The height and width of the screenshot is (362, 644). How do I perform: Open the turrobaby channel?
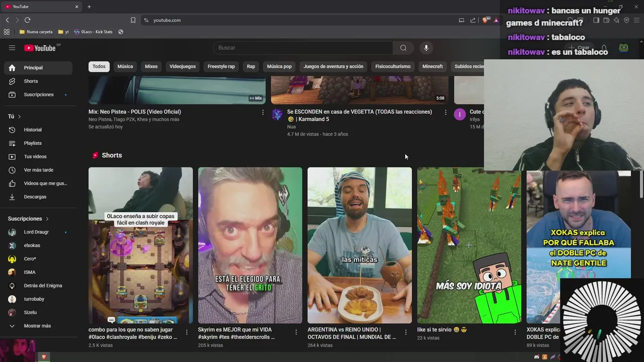click(x=38, y=299)
